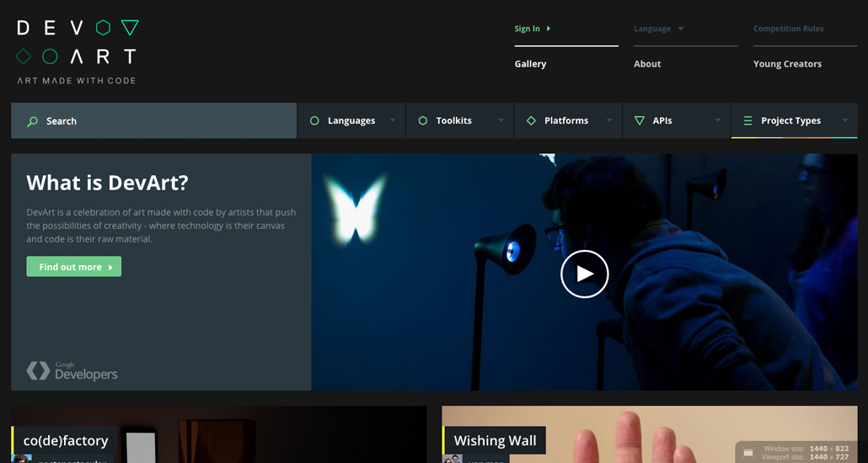868x463 pixels.
Task: Click the Find out more button
Action: point(73,267)
